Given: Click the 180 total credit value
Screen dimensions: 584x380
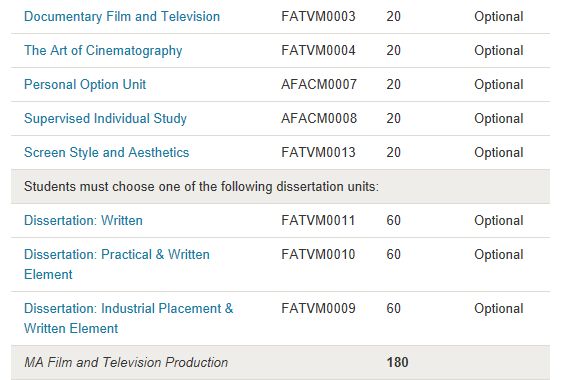Looking at the screenshot, I should click(x=397, y=362).
